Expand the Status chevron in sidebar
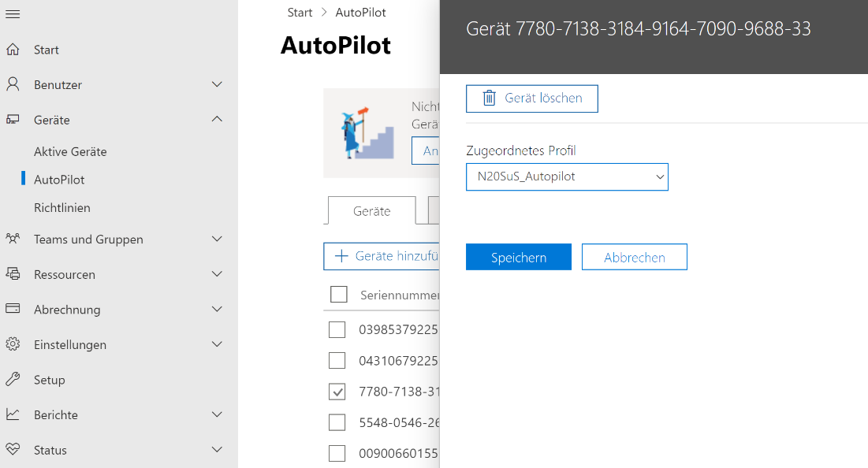The height and width of the screenshot is (468, 868). point(217,450)
